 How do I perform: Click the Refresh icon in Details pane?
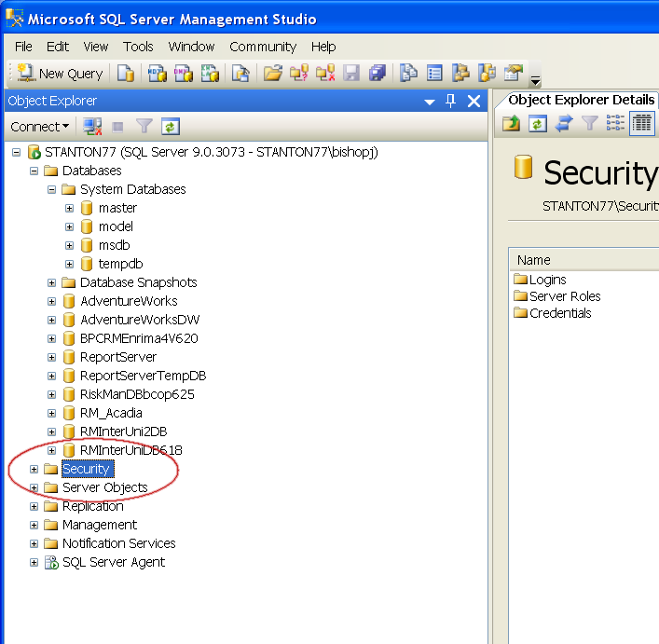(x=538, y=124)
